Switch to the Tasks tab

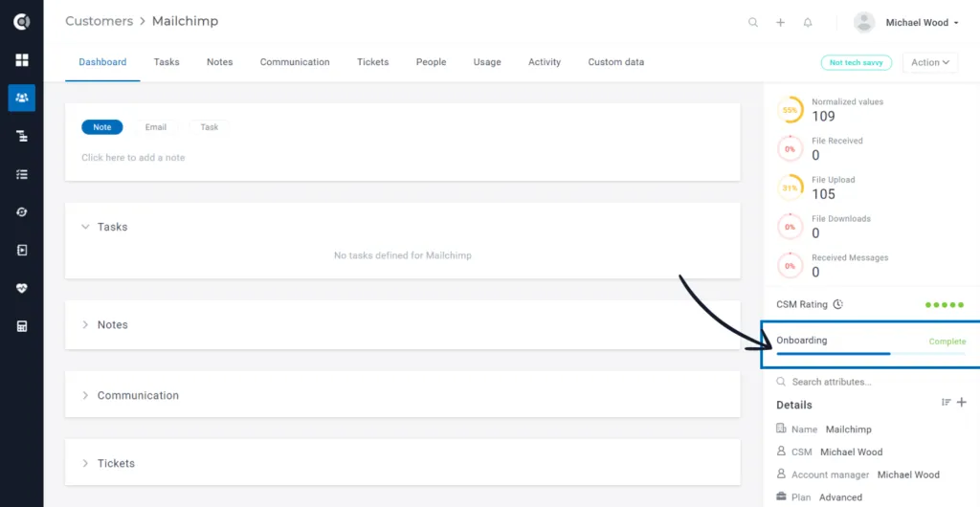167,62
